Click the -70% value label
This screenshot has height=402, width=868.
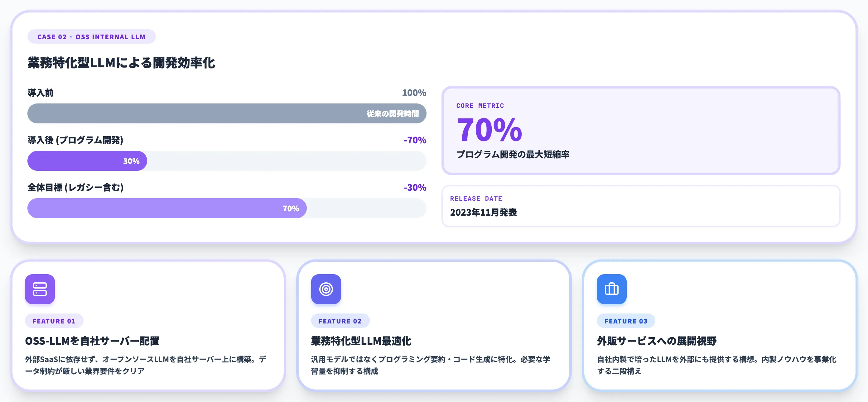(415, 140)
